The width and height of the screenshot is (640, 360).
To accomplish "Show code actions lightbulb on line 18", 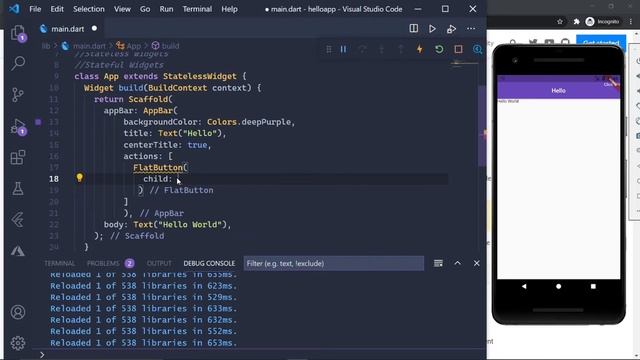I will pos(80,178).
